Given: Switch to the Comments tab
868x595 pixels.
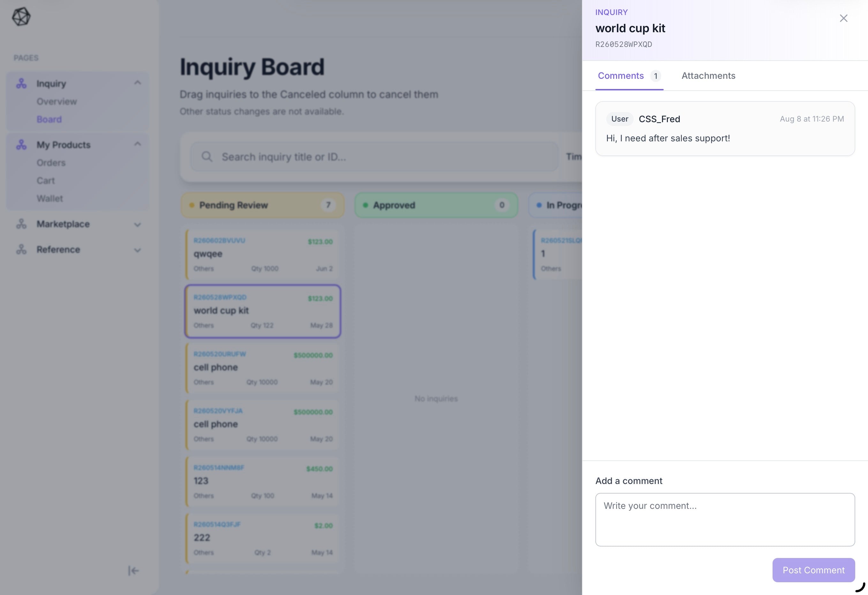Looking at the screenshot, I should 629,76.
